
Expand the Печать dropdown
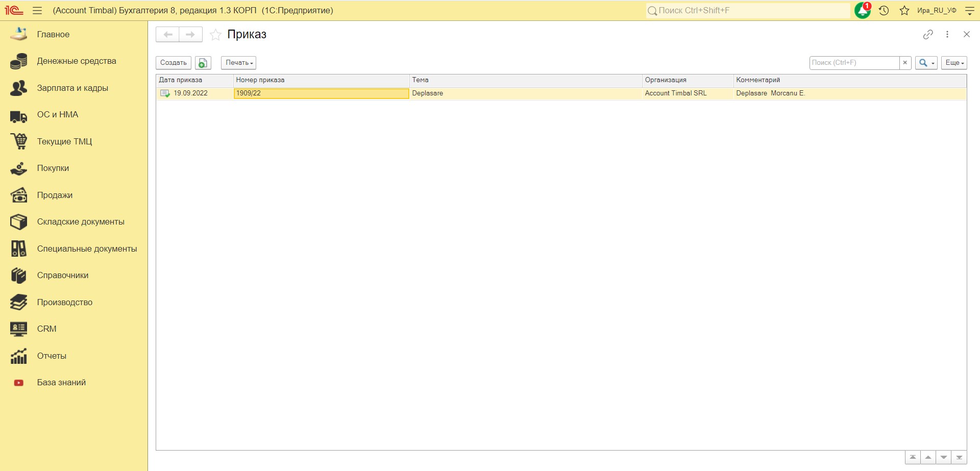238,63
